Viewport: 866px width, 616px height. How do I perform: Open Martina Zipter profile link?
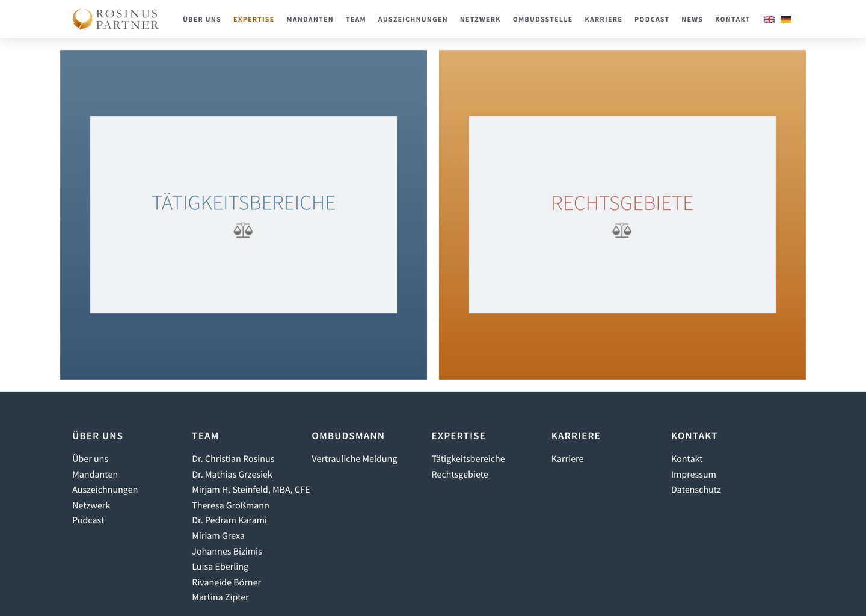220,597
